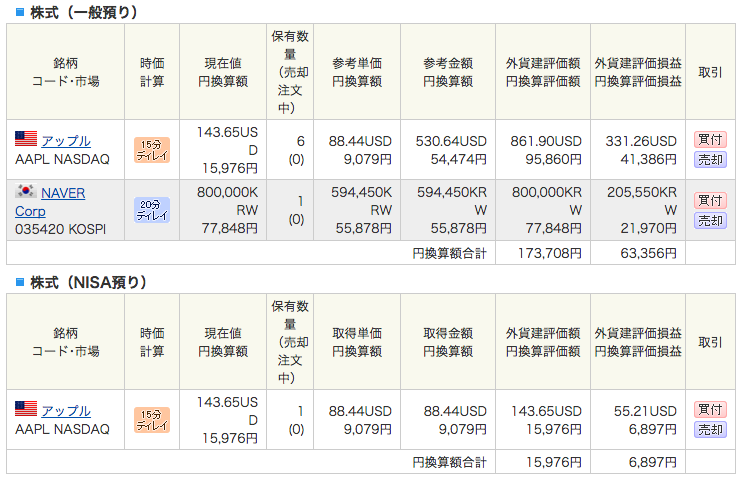Click the 800,000KRW valuation for NAVER
The width and height of the screenshot is (749, 488).
point(546,201)
